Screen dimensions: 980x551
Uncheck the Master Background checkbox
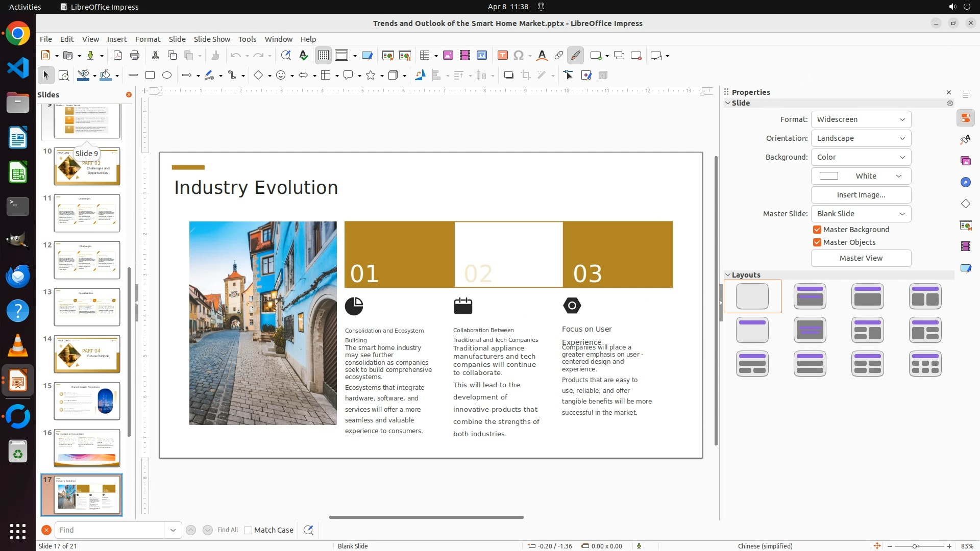[817, 230]
